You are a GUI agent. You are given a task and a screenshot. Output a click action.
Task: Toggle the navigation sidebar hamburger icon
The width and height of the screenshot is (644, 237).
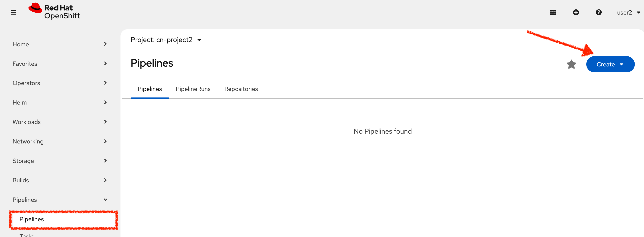[x=14, y=12]
